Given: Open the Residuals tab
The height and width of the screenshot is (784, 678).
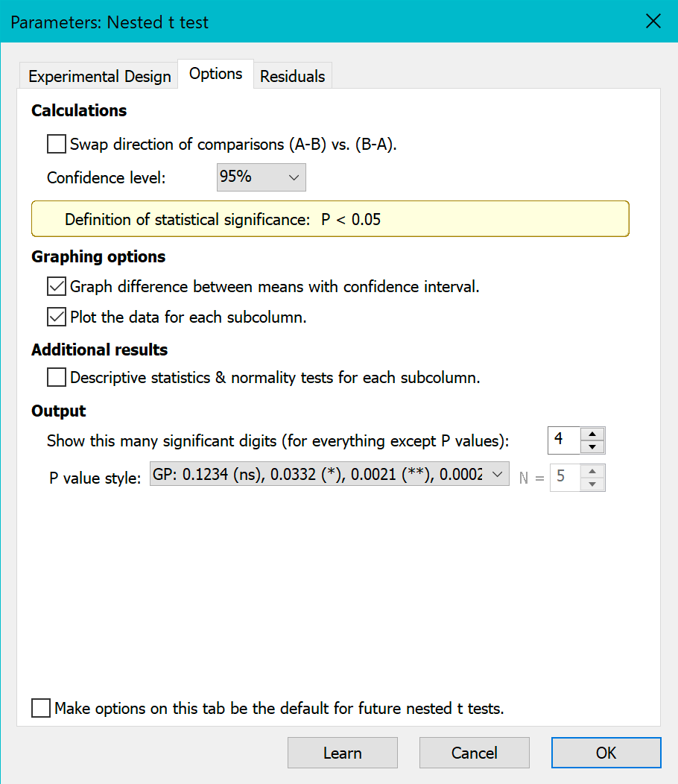Looking at the screenshot, I should [292, 76].
